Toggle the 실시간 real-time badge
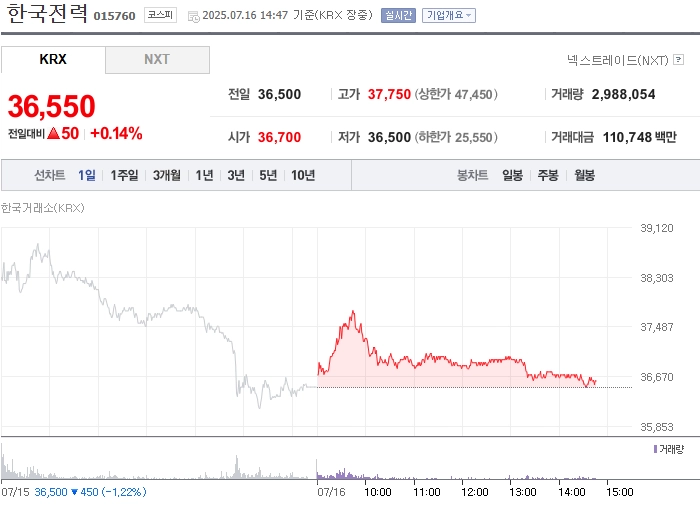 click(398, 15)
